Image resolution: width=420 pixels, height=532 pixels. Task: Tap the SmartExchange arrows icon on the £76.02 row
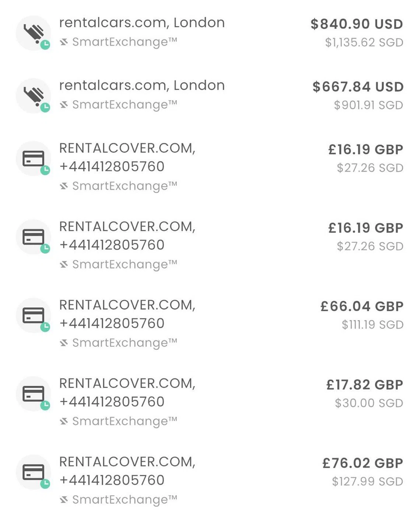pyautogui.click(x=64, y=500)
